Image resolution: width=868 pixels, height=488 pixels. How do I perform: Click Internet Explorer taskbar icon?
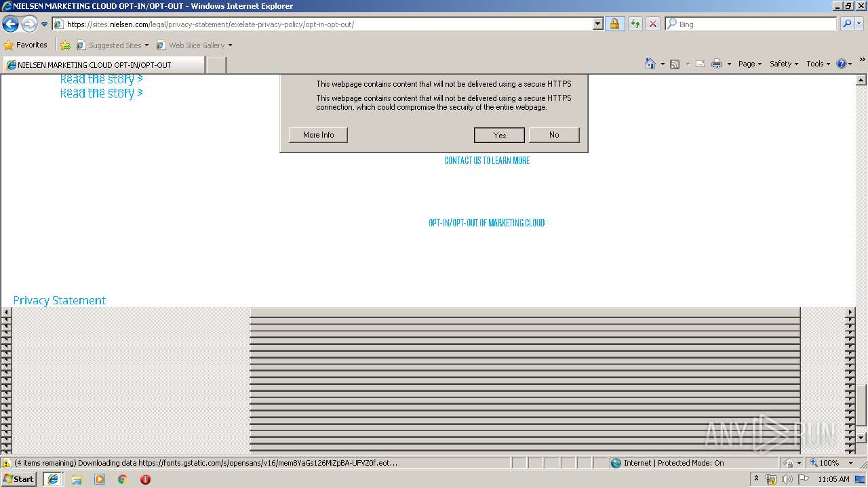(53, 479)
